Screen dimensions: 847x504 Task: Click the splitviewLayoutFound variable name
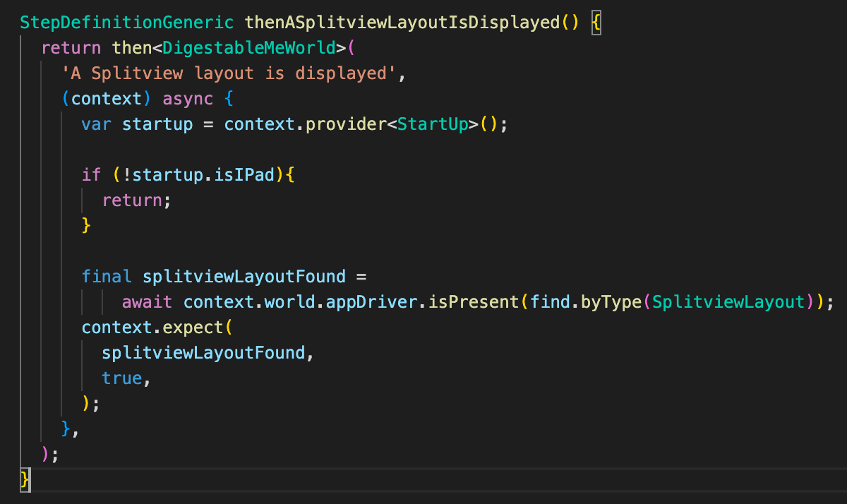pos(244,276)
